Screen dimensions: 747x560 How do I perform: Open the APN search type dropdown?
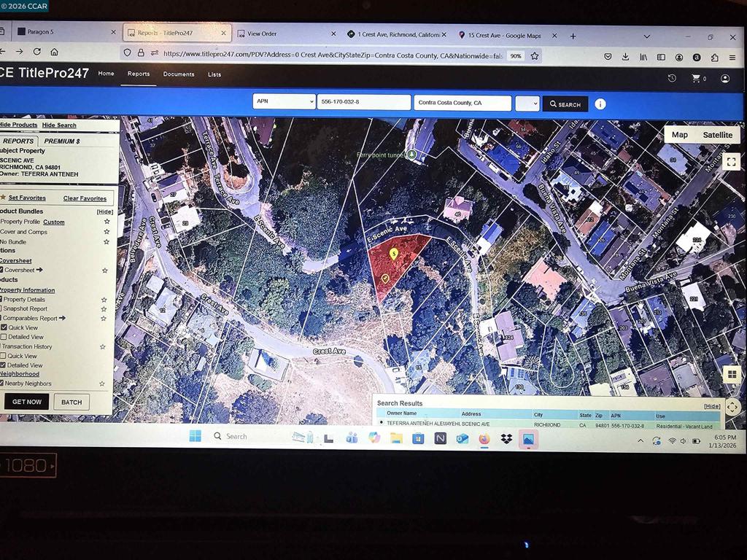pos(284,103)
